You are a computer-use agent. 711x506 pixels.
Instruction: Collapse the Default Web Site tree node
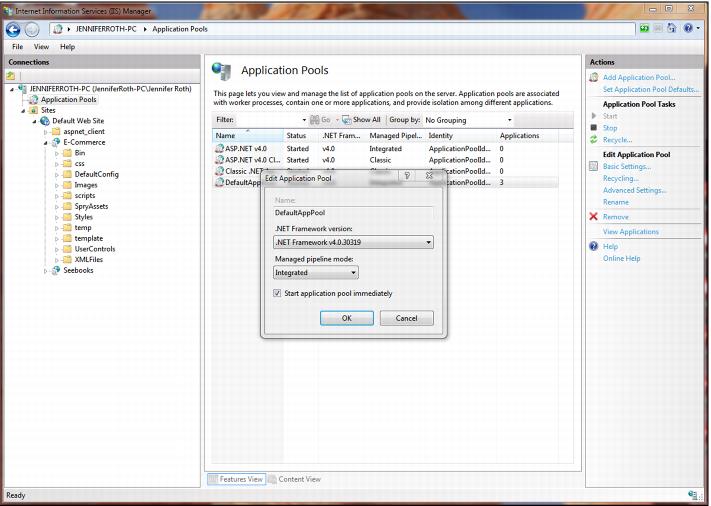(34, 121)
